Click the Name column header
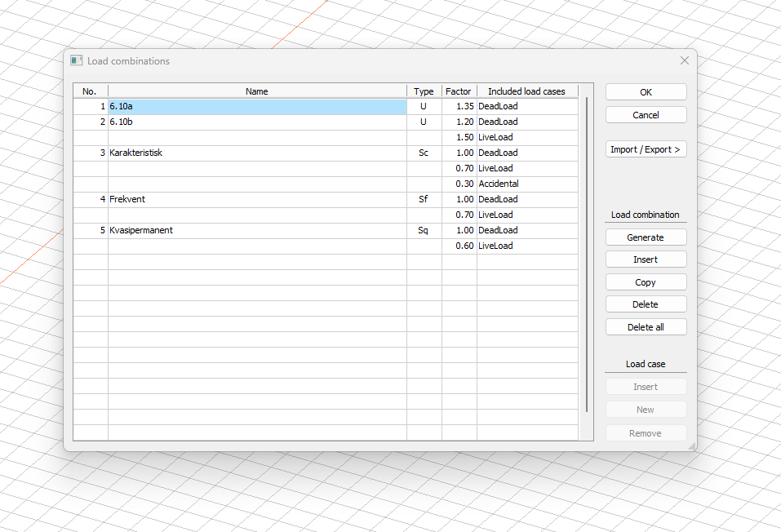This screenshot has height=532, width=781. point(257,91)
